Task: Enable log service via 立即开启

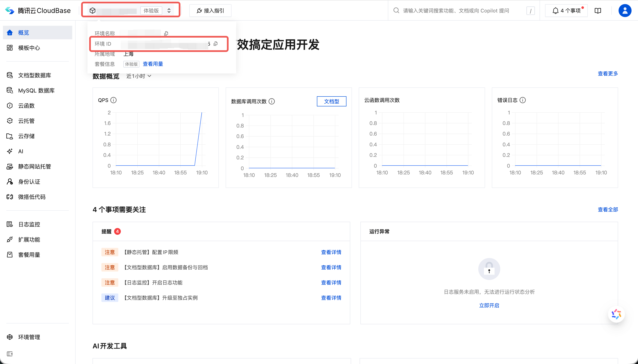Action: click(489, 305)
